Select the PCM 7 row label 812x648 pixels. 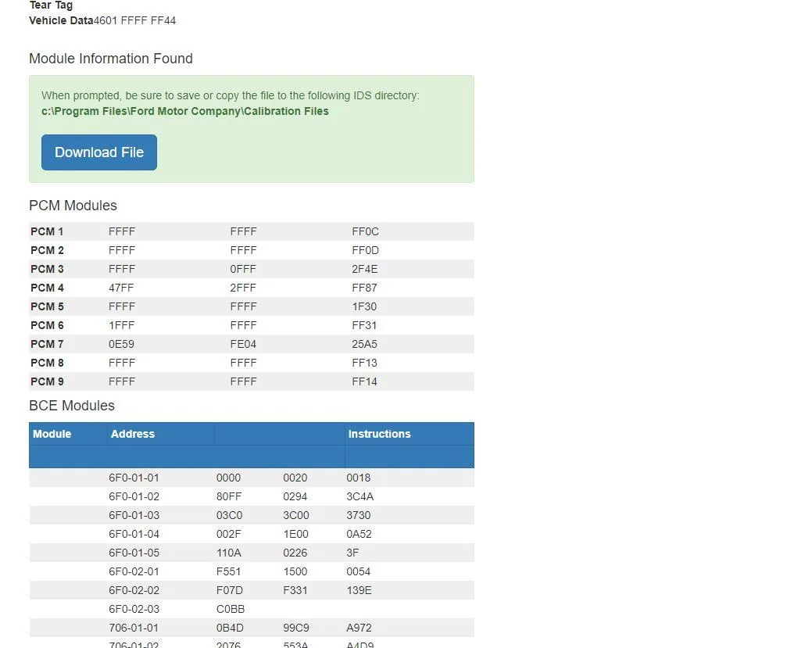pos(47,344)
